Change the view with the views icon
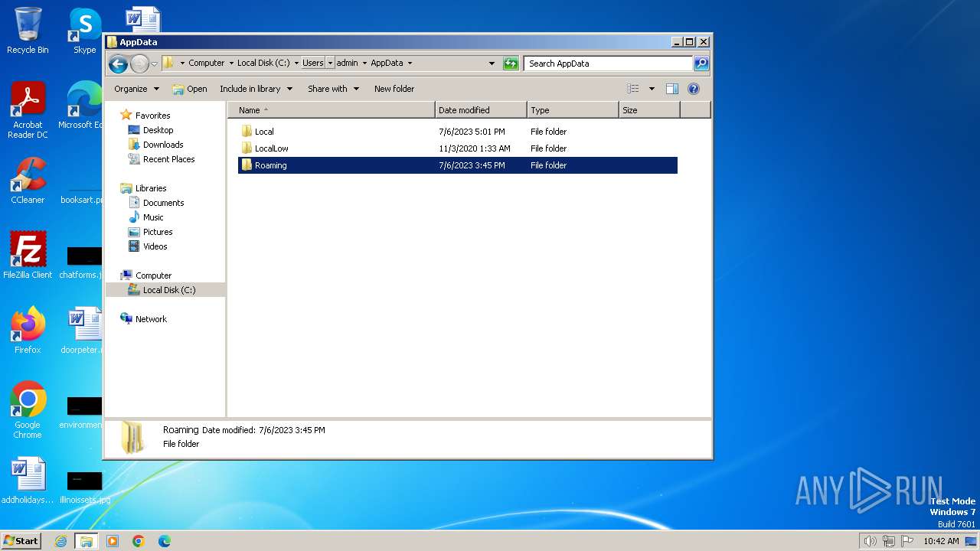Viewport: 980px width, 551px height. click(x=633, y=89)
